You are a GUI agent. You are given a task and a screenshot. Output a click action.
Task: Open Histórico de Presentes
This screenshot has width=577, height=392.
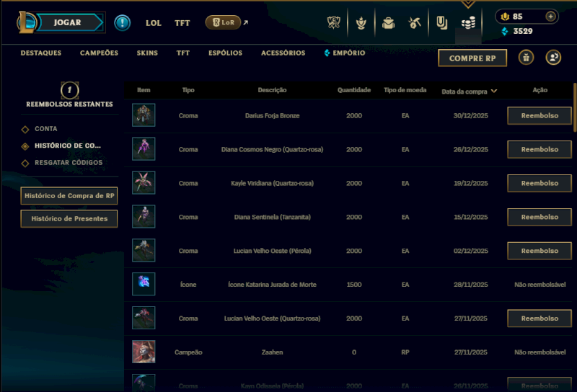coord(69,218)
